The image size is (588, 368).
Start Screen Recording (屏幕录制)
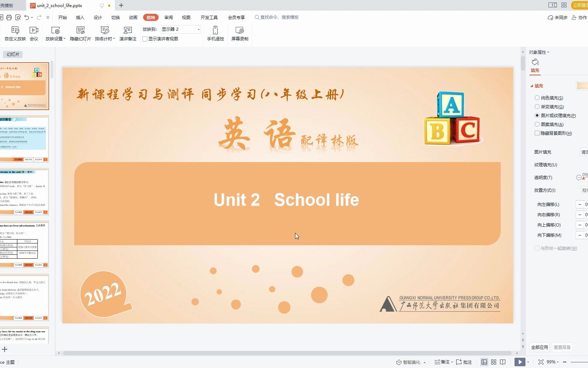[x=240, y=34]
